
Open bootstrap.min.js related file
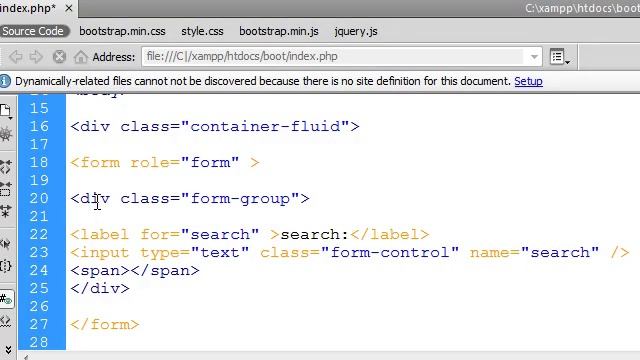(279, 31)
